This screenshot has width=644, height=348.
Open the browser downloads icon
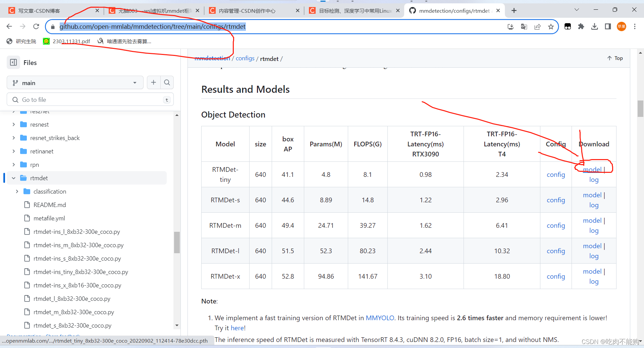click(x=594, y=26)
